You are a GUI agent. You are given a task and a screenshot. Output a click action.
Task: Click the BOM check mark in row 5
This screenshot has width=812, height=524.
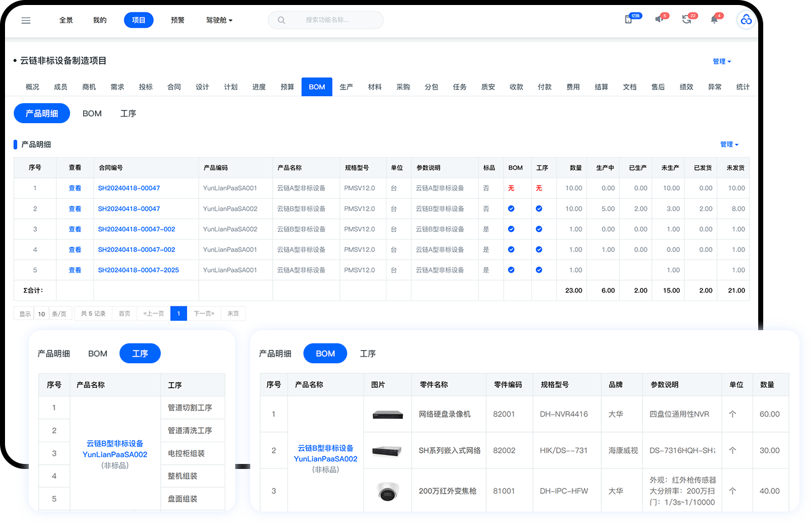coord(511,270)
